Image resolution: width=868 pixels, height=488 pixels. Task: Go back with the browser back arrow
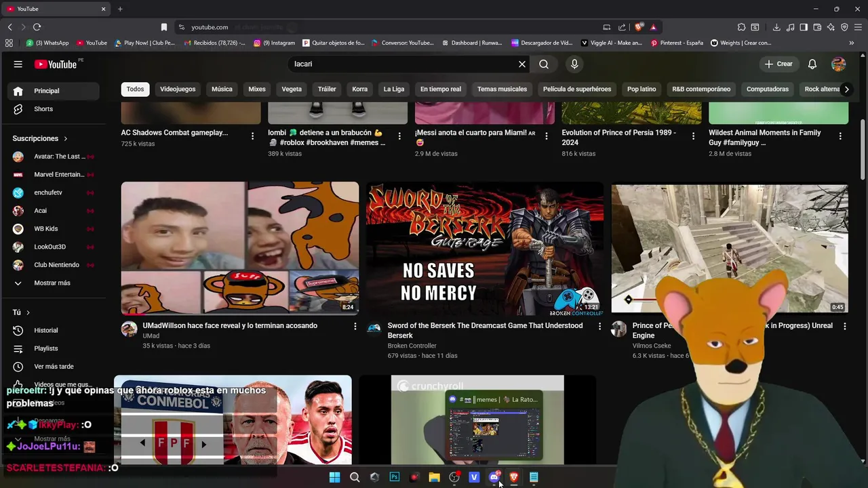(x=9, y=27)
